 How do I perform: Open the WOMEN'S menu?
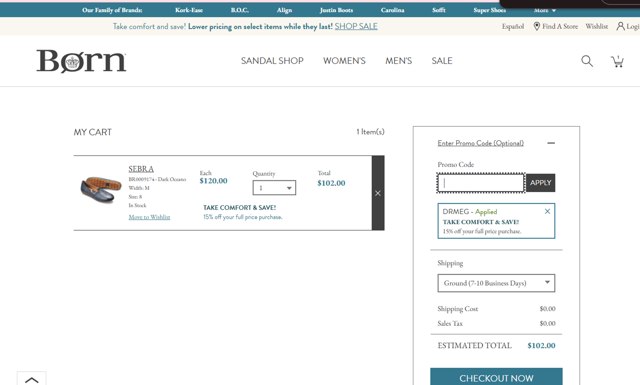pyautogui.click(x=344, y=61)
